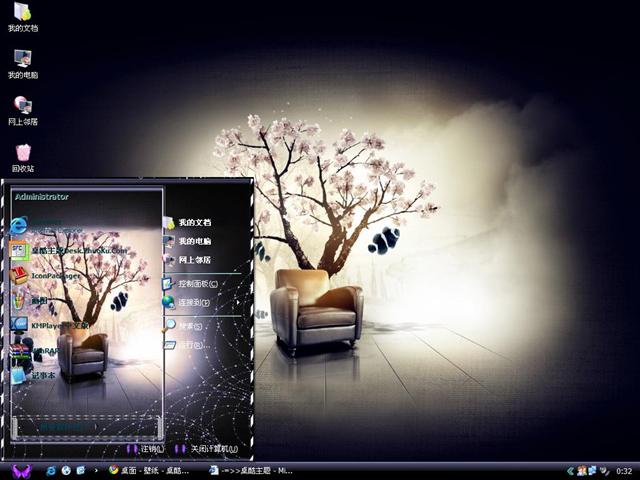This screenshot has height=480, width=640.
Task: Open the 我的电脑 desktop icon
Action: 23,64
